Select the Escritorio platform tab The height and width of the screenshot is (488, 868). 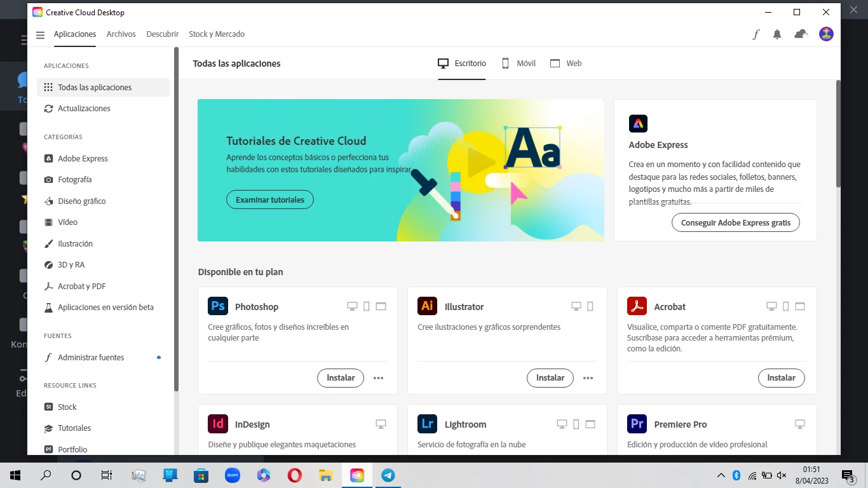[x=461, y=64]
